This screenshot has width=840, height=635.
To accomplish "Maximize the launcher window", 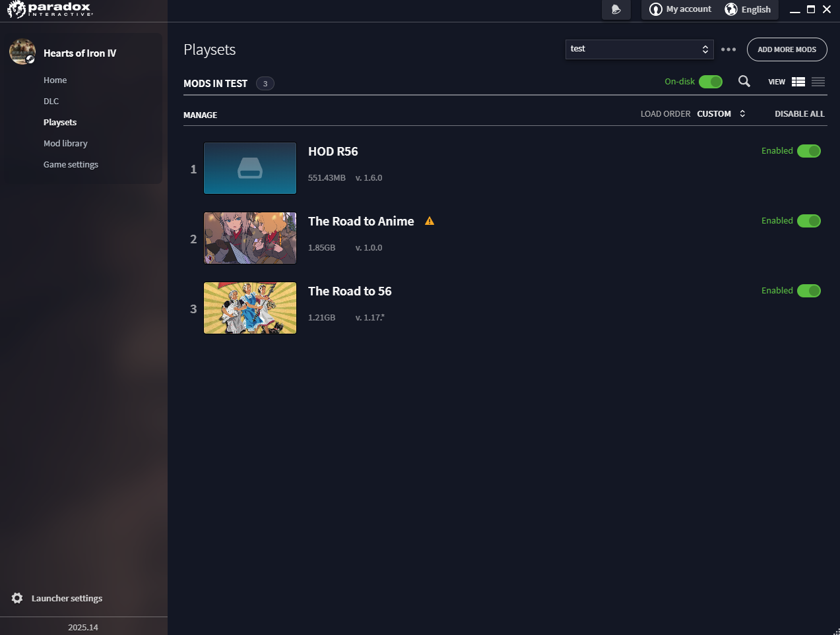I will pyautogui.click(x=811, y=9).
